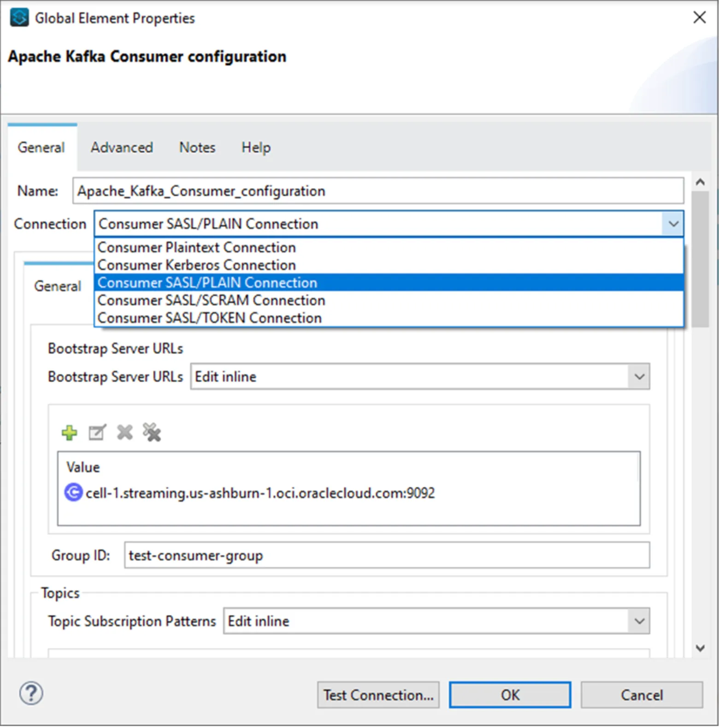Click the Value column header
This screenshot has height=728, width=719.
tap(83, 467)
